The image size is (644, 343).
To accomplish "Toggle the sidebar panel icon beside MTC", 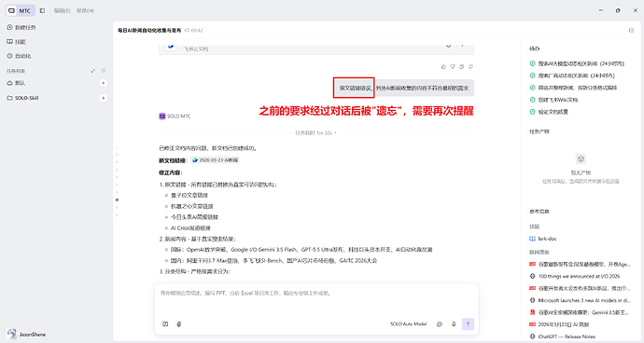I will [42, 10].
